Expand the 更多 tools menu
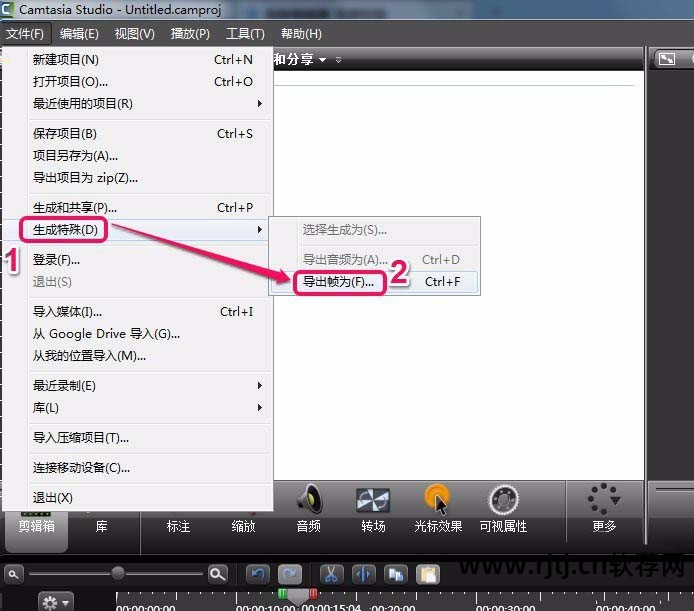The width and height of the screenshot is (694, 611). 604,509
